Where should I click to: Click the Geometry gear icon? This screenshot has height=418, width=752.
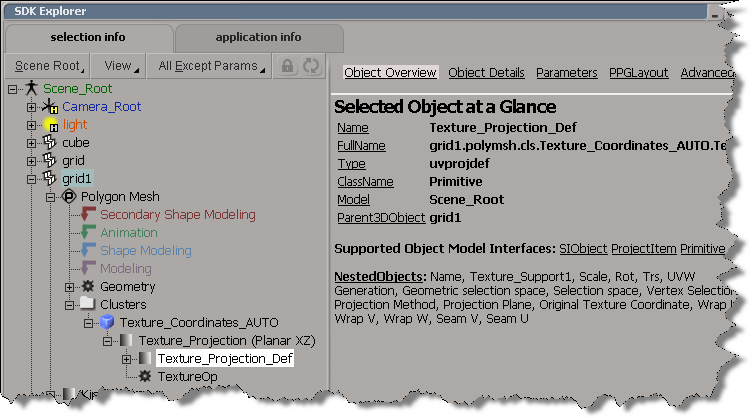(x=86, y=287)
